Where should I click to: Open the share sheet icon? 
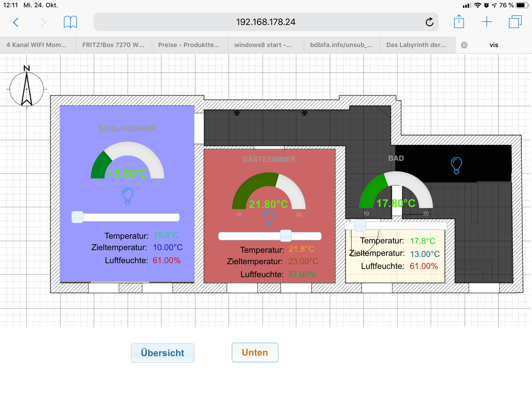[x=459, y=22]
